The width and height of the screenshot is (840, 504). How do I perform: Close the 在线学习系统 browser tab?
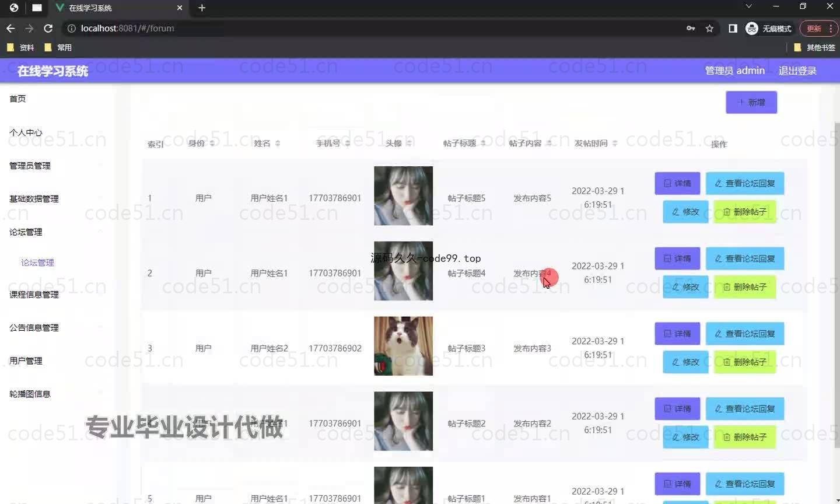[x=180, y=8]
